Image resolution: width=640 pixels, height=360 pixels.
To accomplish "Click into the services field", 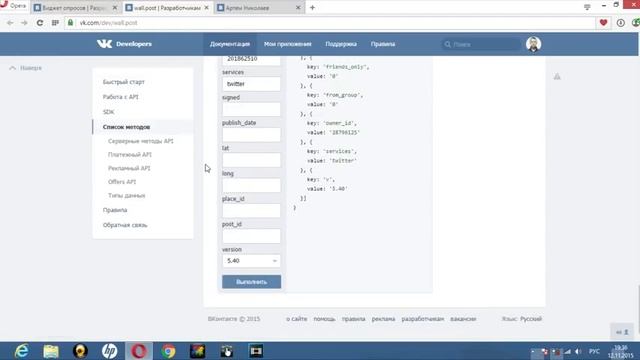I will coord(251,84).
